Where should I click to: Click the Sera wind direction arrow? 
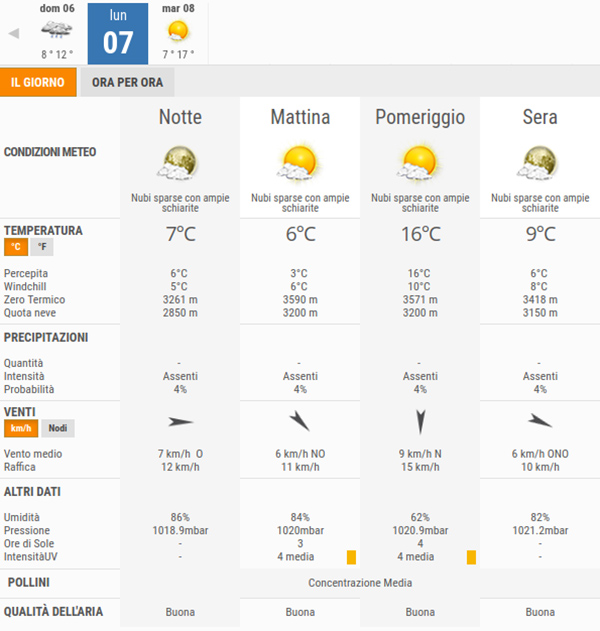tap(540, 421)
